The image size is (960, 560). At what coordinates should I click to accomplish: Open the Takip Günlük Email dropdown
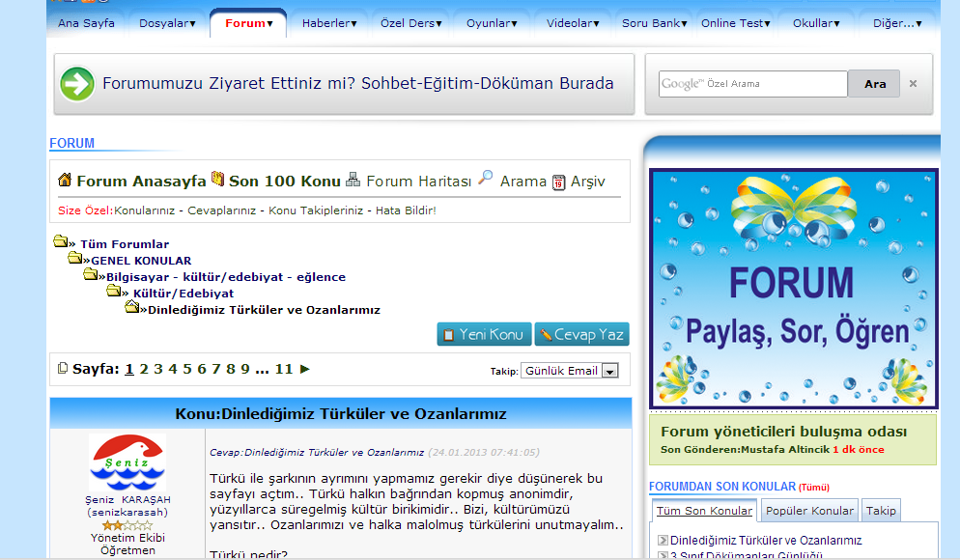[x=609, y=371]
